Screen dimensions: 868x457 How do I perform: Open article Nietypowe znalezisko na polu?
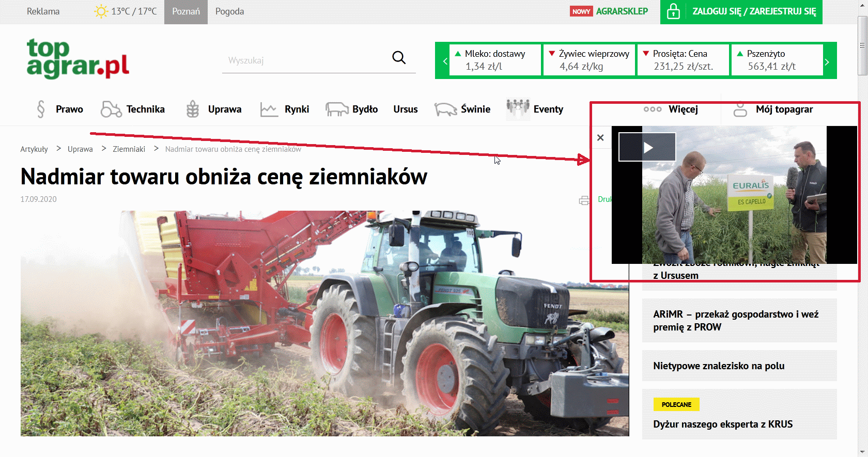click(x=739, y=366)
